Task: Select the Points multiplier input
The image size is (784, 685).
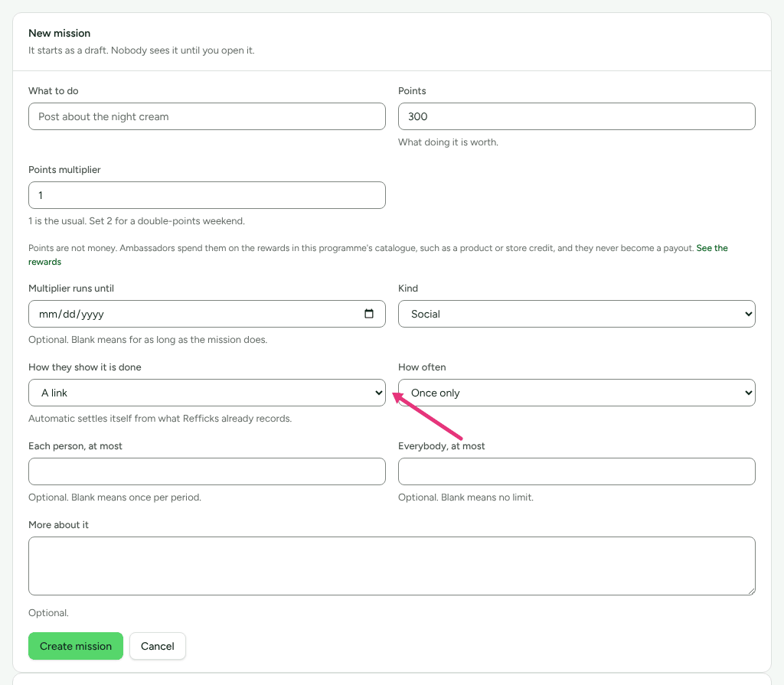Action: point(207,195)
